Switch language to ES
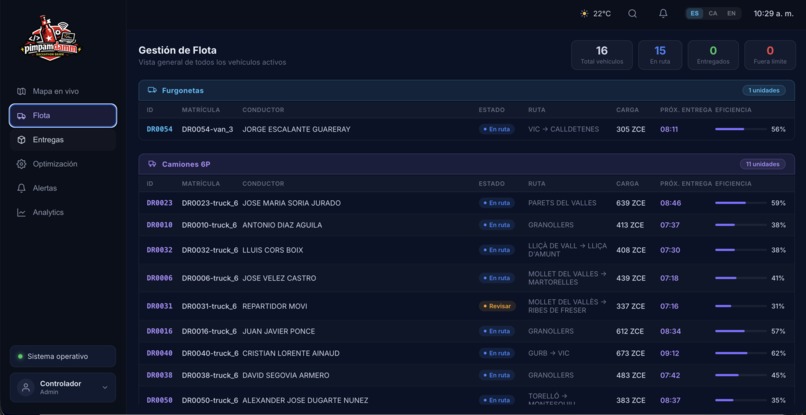 click(694, 14)
